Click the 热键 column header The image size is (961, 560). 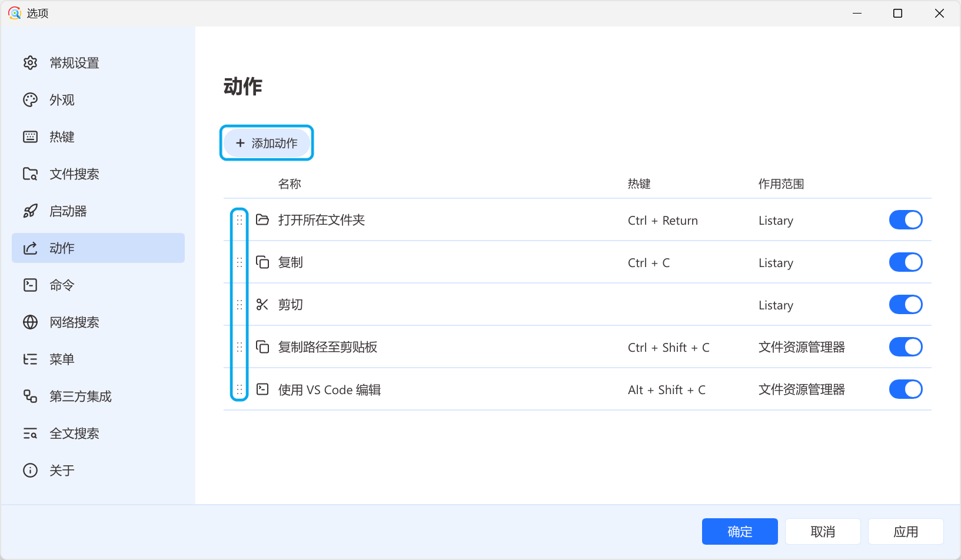coord(639,184)
